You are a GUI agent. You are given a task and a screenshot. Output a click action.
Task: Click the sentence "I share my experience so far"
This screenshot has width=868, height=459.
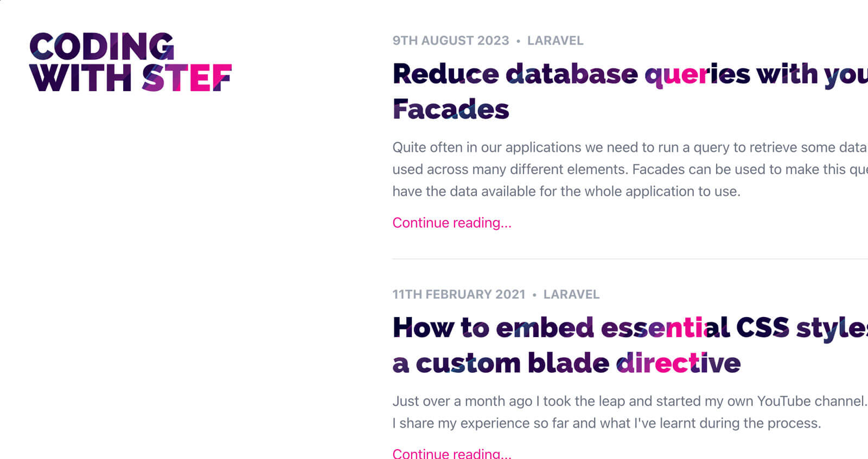(x=607, y=423)
